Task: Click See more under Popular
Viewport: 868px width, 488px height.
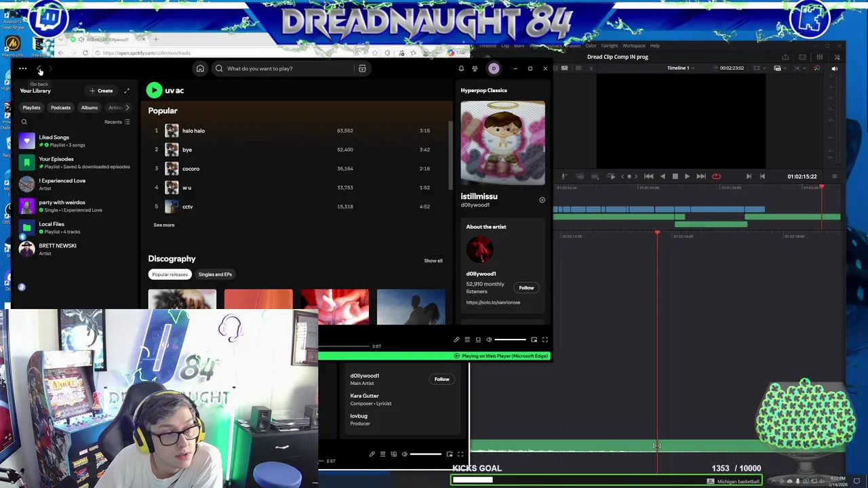Action: tap(163, 225)
